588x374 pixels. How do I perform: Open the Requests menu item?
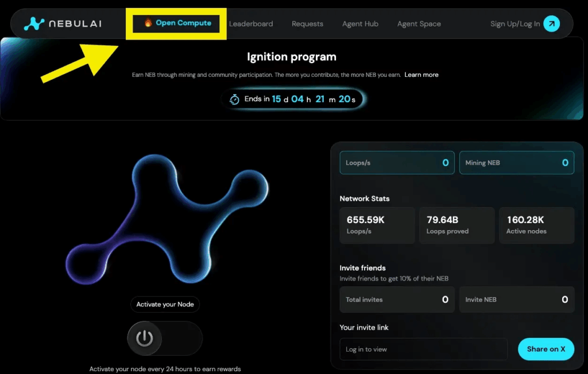point(308,24)
